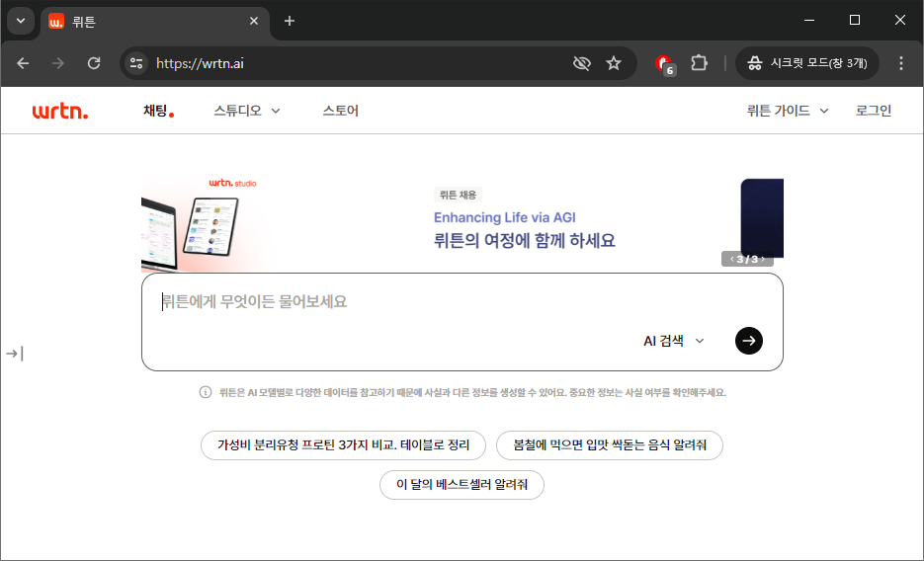Open the red extension icon with badge 6
This screenshot has width=924, height=561.
point(665,64)
